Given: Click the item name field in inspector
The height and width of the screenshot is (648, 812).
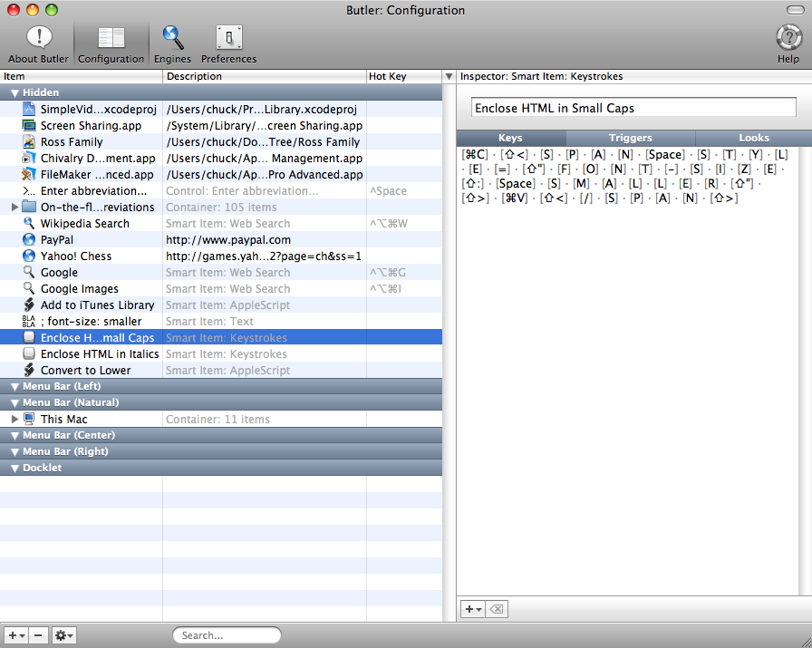Looking at the screenshot, I should 633,108.
